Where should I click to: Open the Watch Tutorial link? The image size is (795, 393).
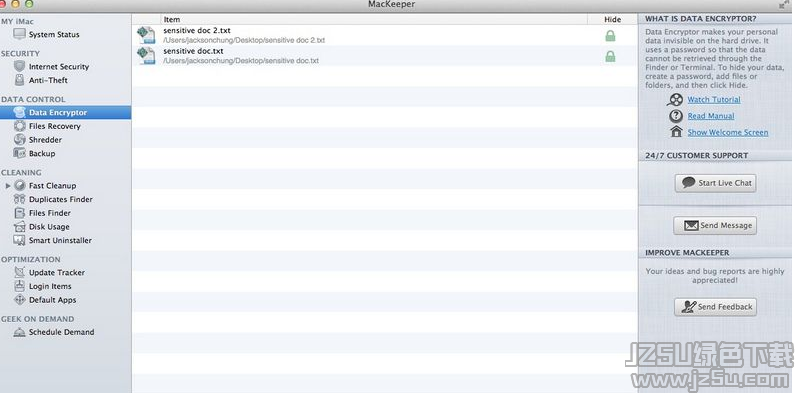[714, 99]
